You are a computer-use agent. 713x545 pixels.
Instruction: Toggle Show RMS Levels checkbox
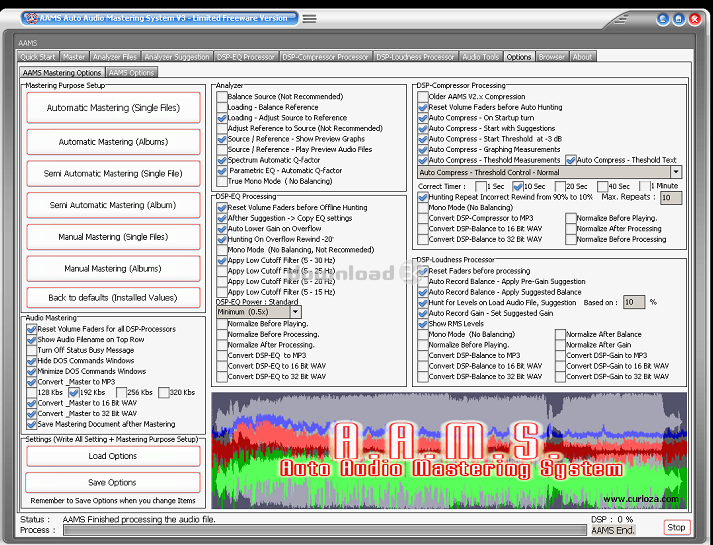click(x=423, y=324)
